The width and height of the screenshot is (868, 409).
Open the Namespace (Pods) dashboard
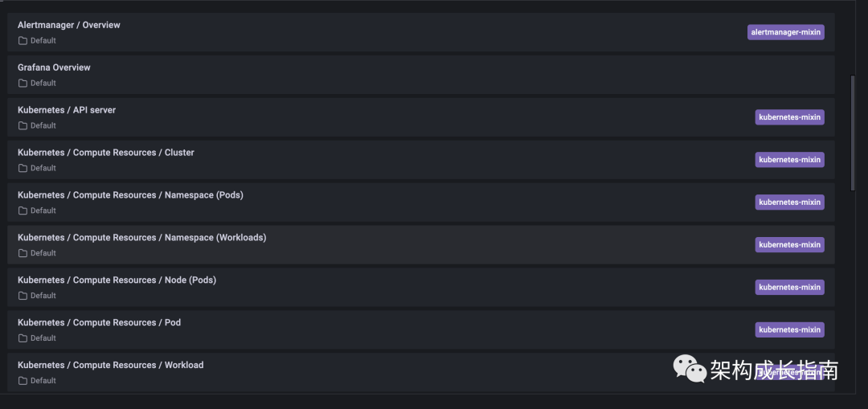[130, 195]
